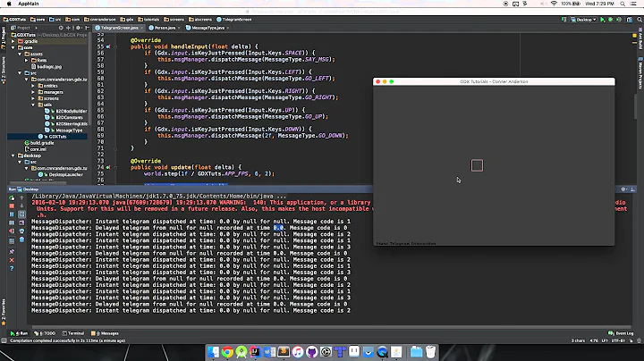Expand the fonts folder
Image resolution: width=644 pixels, height=361 pixels.
click(27, 60)
